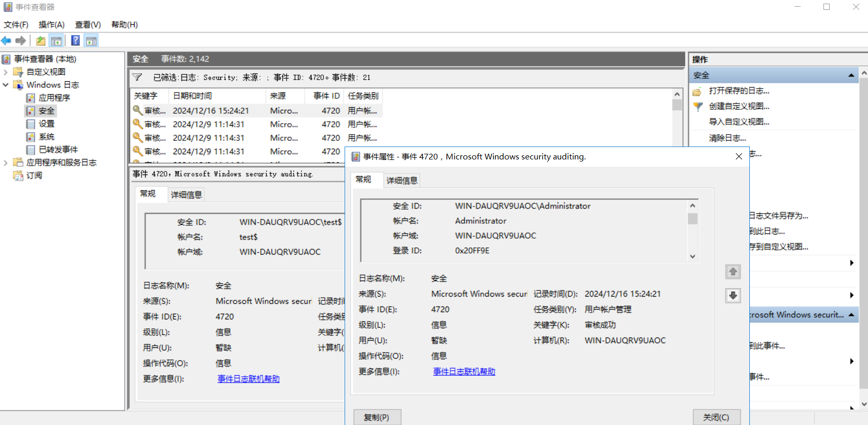The width and height of the screenshot is (868, 425).
Task: Click the 系统 log icon in tree
Action: pyautogui.click(x=31, y=137)
